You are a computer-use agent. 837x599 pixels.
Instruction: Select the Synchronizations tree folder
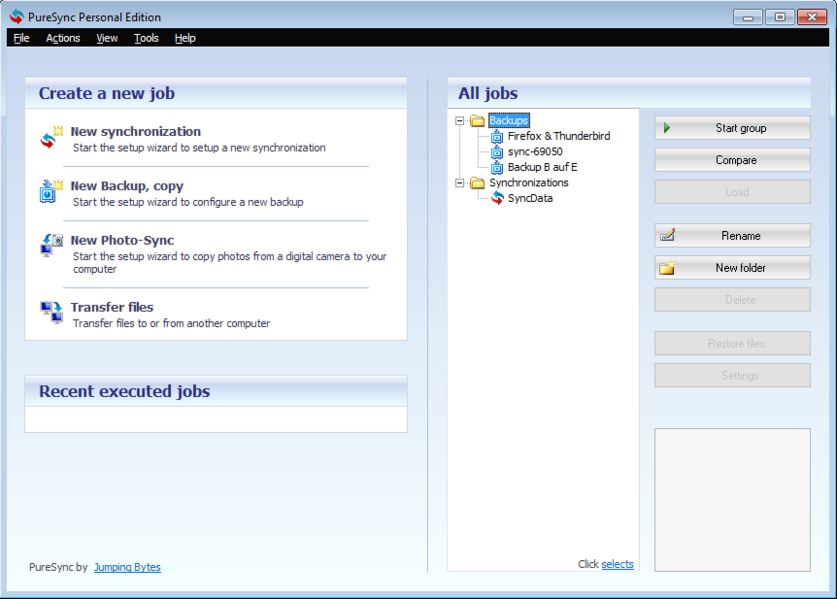point(529,183)
